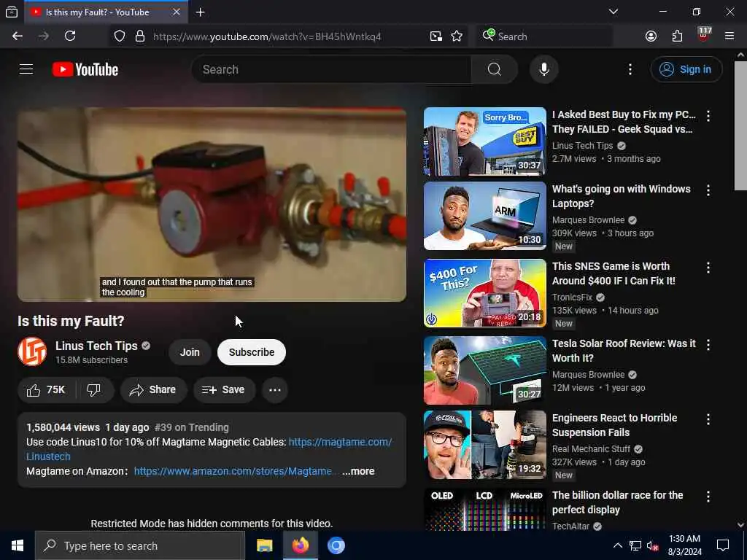Open options menu for Tesla Solar Roof video
747x560 pixels.
click(708, 345)
